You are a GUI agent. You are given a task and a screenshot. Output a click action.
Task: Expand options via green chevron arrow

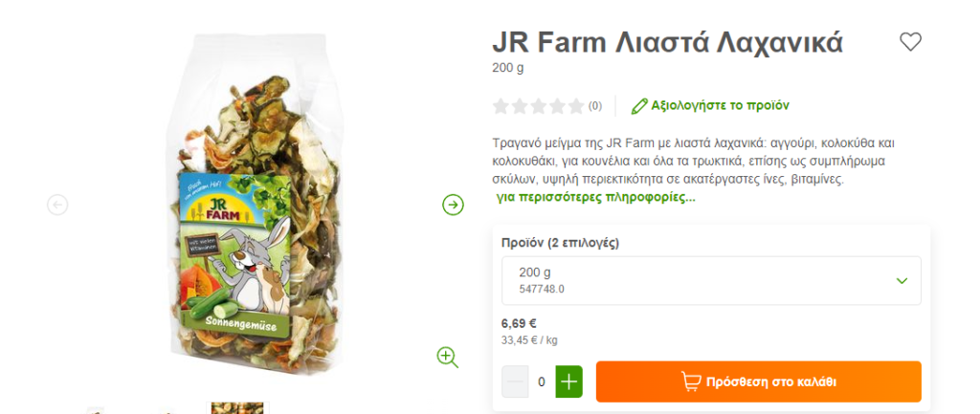coord(902,281)
